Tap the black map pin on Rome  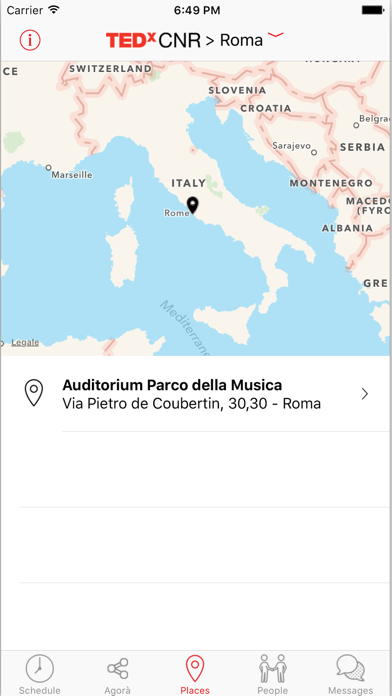(x=192, y=206)
